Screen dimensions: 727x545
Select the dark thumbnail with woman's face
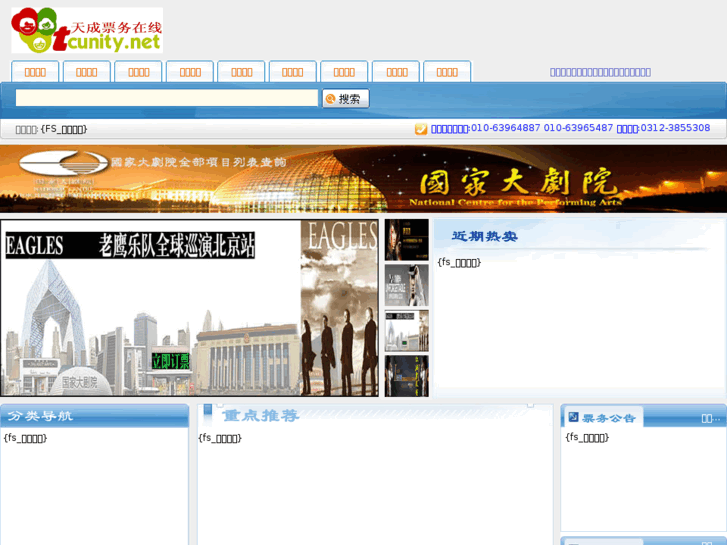[x=407, y=240]
